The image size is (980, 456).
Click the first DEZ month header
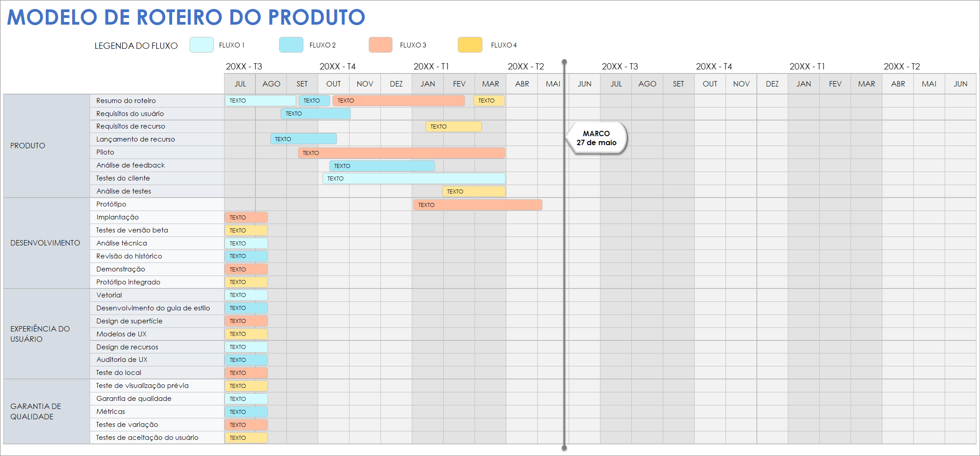[396, 84]
